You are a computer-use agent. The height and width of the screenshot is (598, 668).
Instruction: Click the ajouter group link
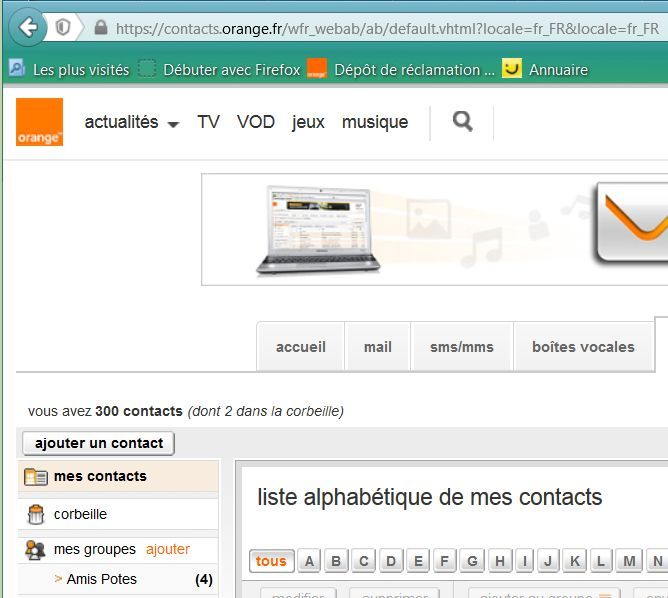coord(168,549)
